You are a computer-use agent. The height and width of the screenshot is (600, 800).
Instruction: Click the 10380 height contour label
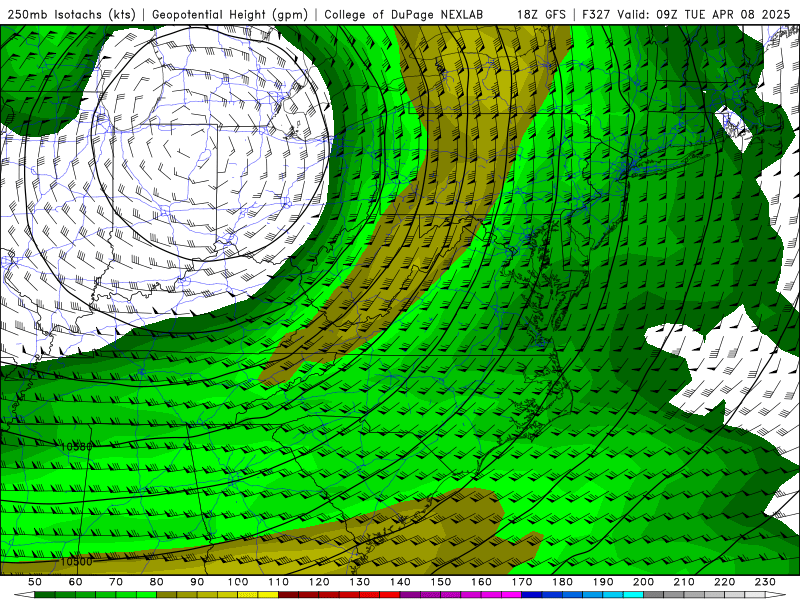(x=77, y=447)
